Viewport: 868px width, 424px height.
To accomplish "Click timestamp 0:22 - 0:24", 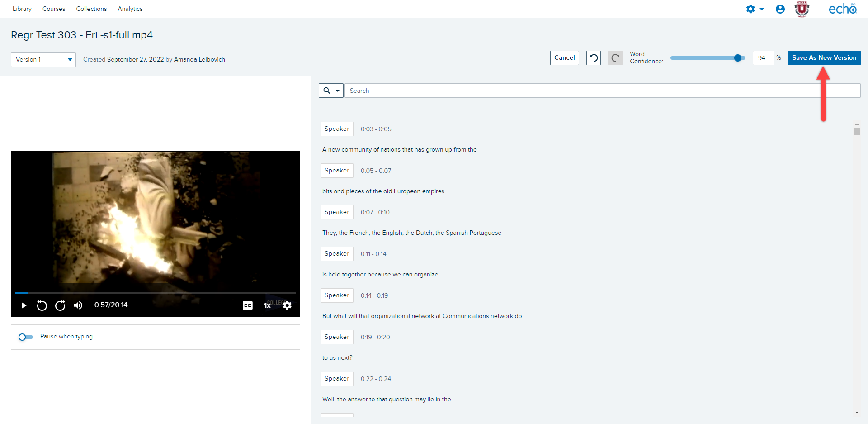I will [x=376, y=379].
